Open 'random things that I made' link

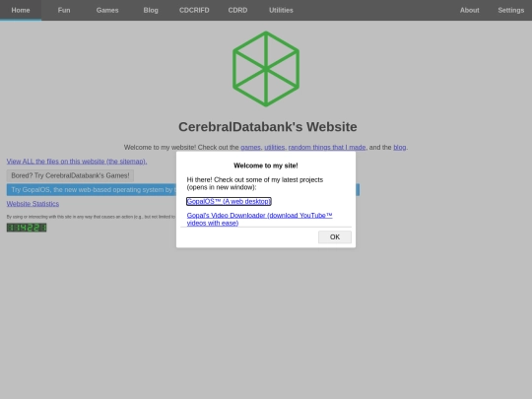[327, 147]
